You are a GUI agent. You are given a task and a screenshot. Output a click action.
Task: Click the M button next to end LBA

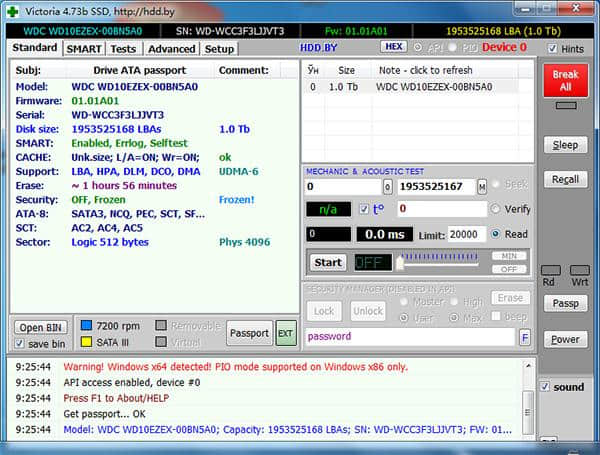[482, 187]
